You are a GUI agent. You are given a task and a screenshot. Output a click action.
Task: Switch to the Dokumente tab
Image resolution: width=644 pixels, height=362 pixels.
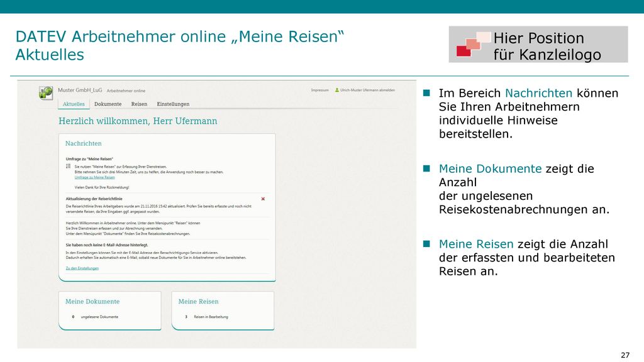pos(108,104)
